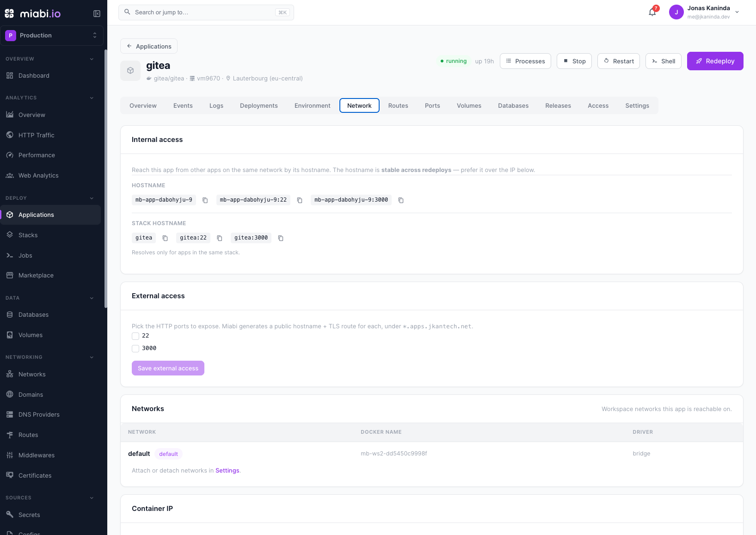Expand the user account menu chevron
Screen dimensions: 756x535
pyautogui.click(x=737, y=12)
